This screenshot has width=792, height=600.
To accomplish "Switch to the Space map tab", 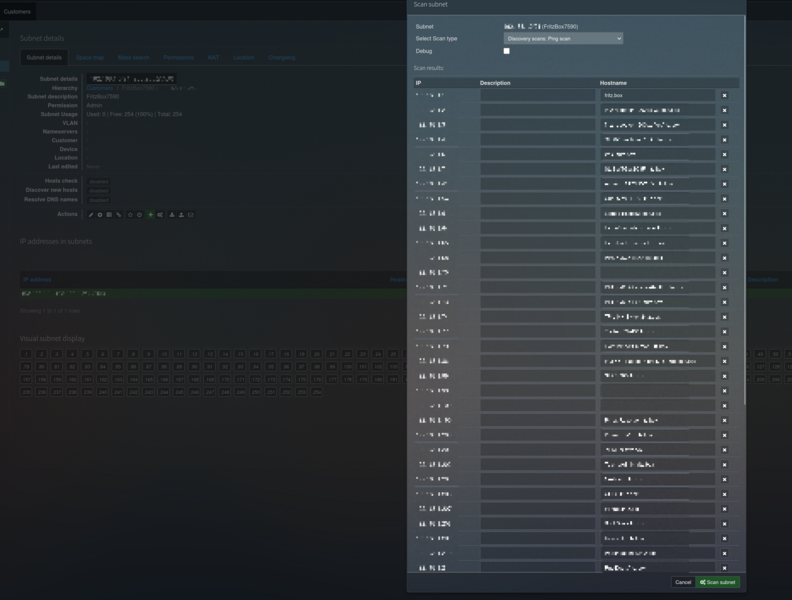I will click(90, 58).
